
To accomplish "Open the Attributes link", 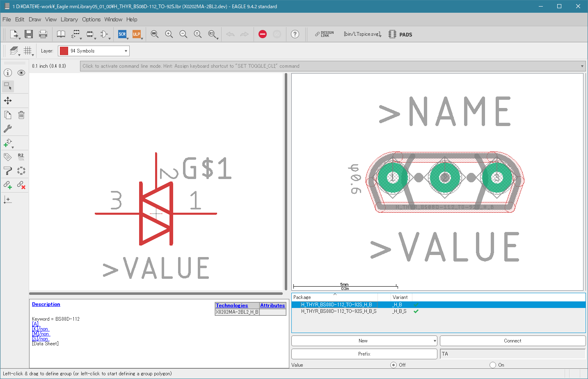I will pos(272,305).
